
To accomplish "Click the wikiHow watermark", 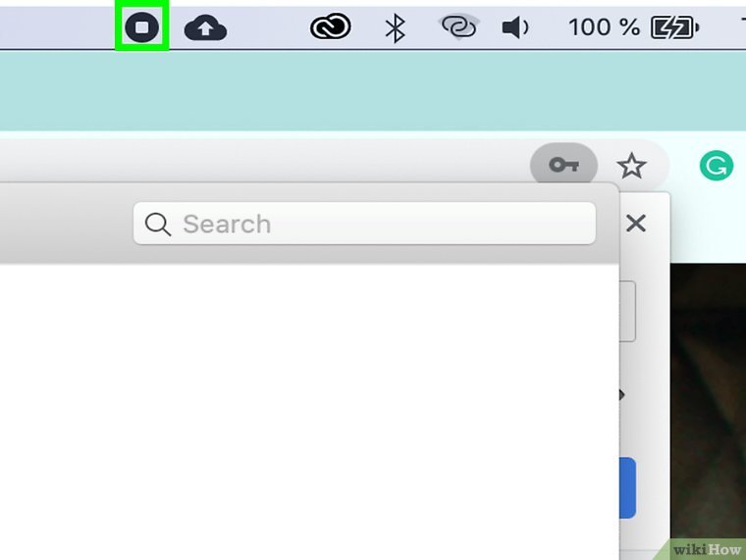I will (708, 549).
